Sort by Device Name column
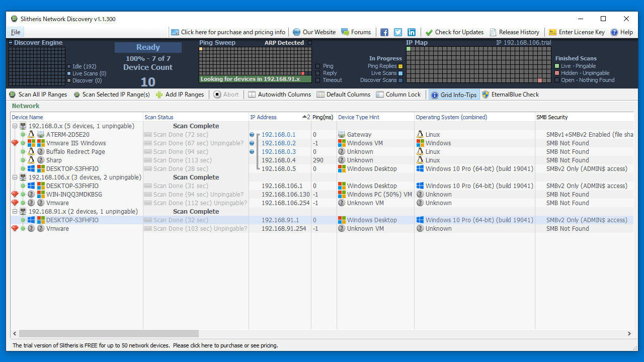This screenshot has height=362, width=644. pos(77,117)
